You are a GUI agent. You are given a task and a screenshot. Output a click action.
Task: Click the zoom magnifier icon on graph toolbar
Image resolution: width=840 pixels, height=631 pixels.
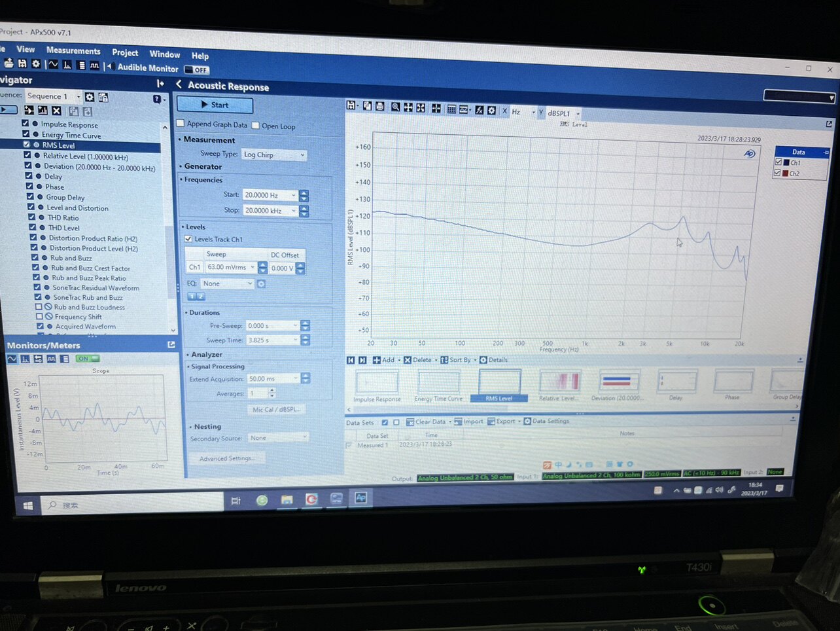coord(396,107)
